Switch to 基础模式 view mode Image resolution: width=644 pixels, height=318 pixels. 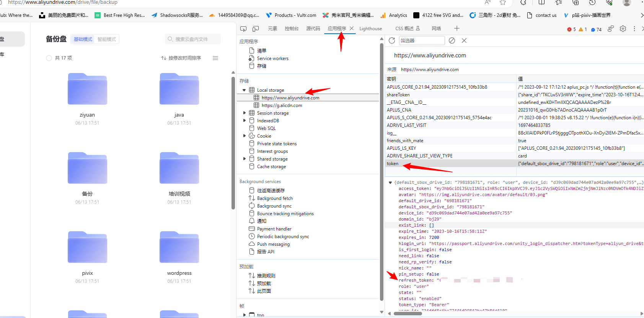(83, 39)
